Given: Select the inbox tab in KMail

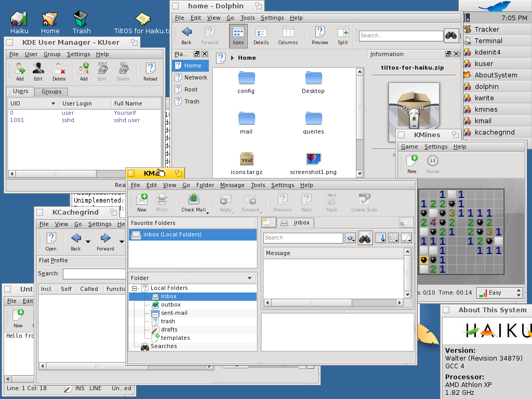Looking at the screenshot, I should point(296,222).
